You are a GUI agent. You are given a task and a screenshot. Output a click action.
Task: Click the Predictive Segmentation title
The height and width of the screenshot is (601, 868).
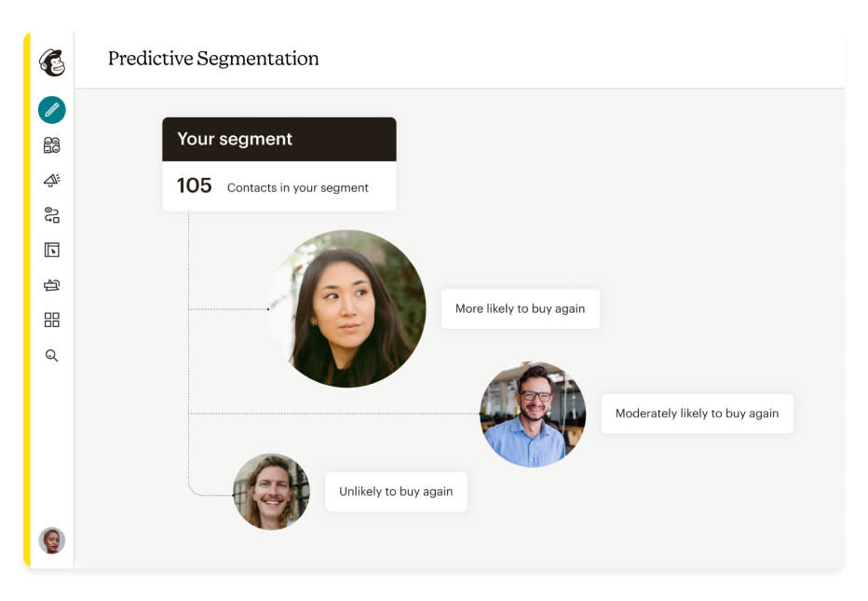213,58
